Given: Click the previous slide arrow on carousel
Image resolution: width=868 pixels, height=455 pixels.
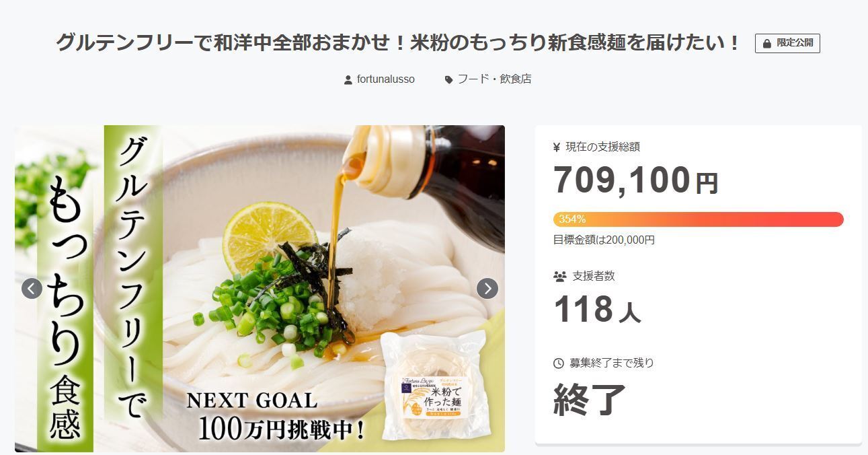Looking at the screenshot, I should 32,289.
